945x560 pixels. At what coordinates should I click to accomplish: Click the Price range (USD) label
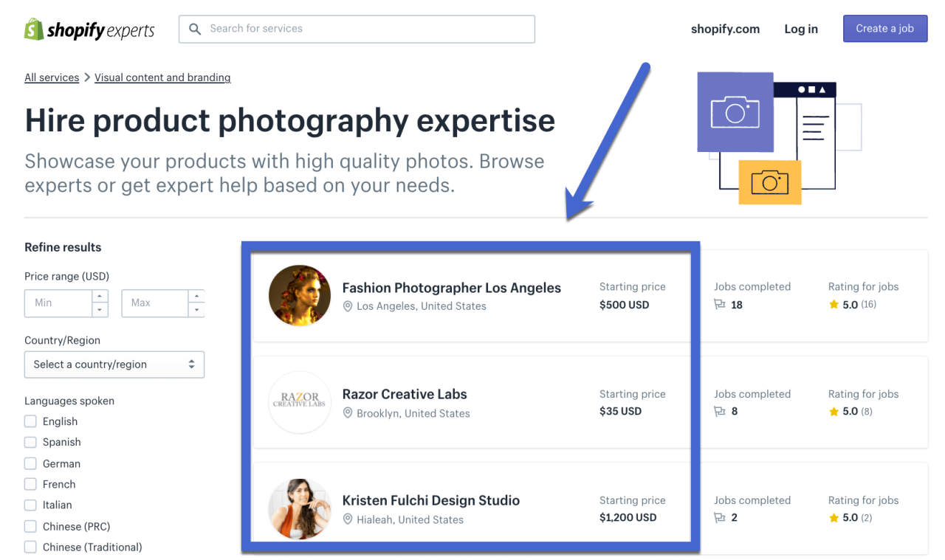(66, 276)
